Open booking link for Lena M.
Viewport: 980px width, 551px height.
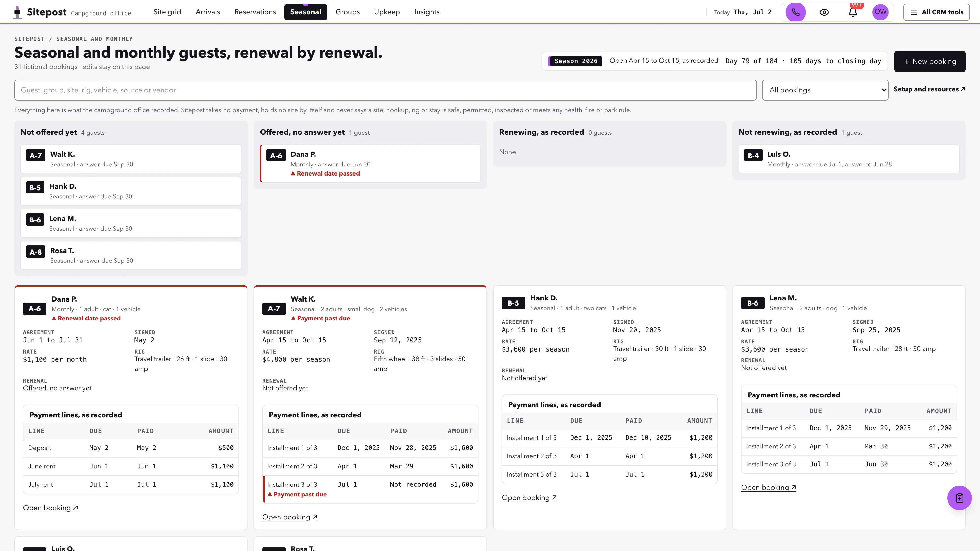pyautogui.click(x=768, y=487)
